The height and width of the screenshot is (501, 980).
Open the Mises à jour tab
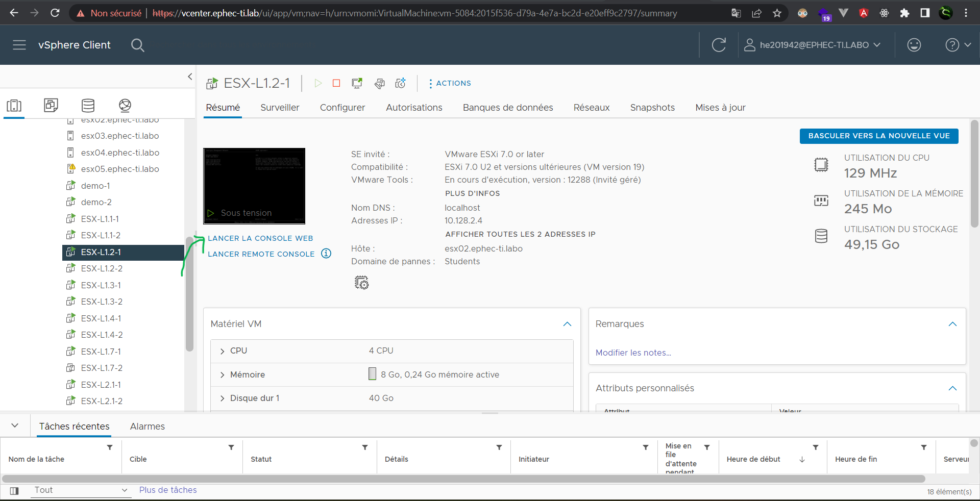pos(720,108)
